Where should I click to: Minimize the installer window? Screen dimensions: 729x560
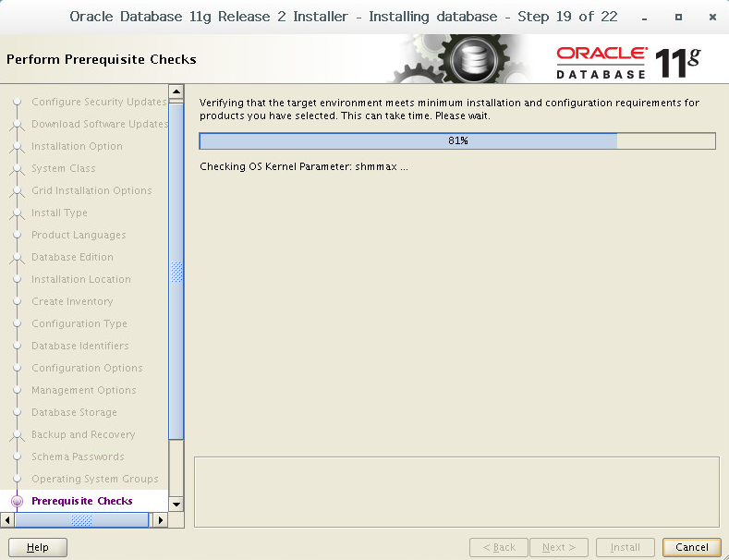644,18
